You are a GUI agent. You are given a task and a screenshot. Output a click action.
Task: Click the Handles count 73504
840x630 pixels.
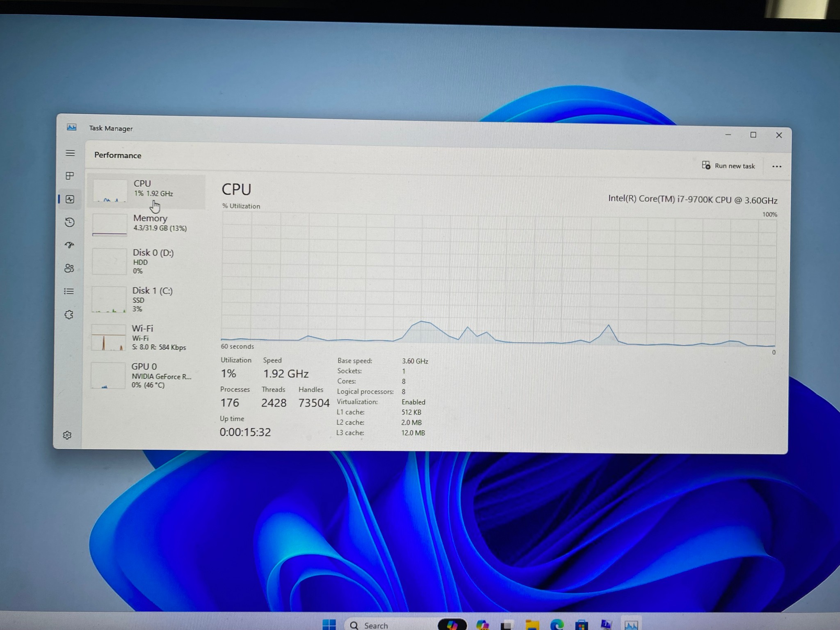coord(314,403)
